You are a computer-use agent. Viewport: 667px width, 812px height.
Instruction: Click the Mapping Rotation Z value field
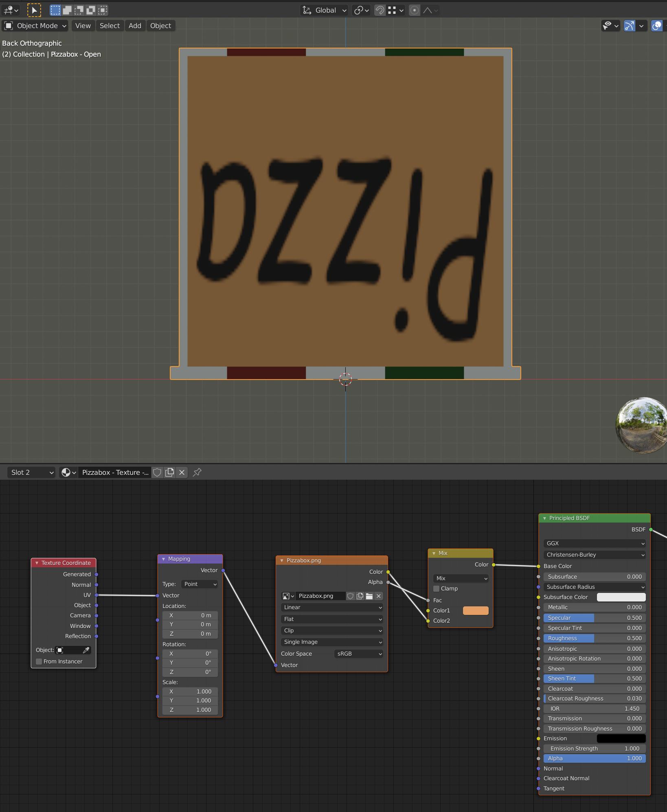click(x=190, y=672)
